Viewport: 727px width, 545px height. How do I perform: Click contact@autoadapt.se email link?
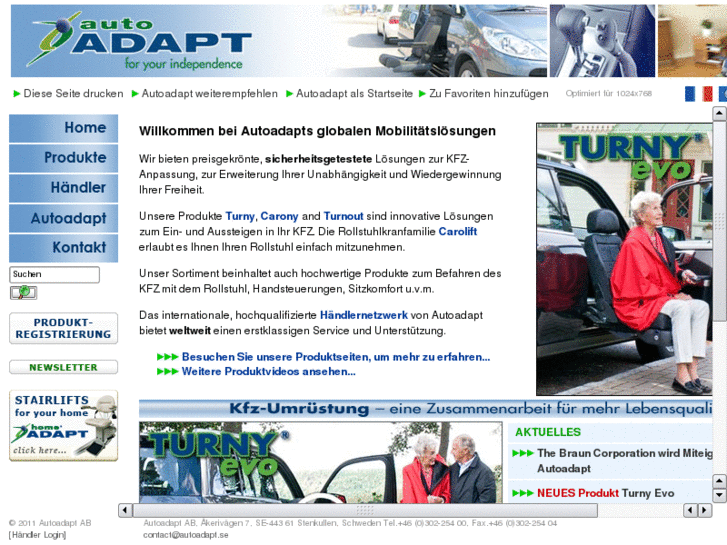185,535
